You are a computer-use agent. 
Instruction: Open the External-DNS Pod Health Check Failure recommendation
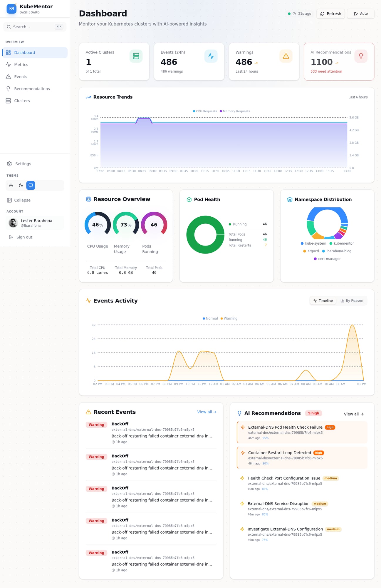pos(285,427)
